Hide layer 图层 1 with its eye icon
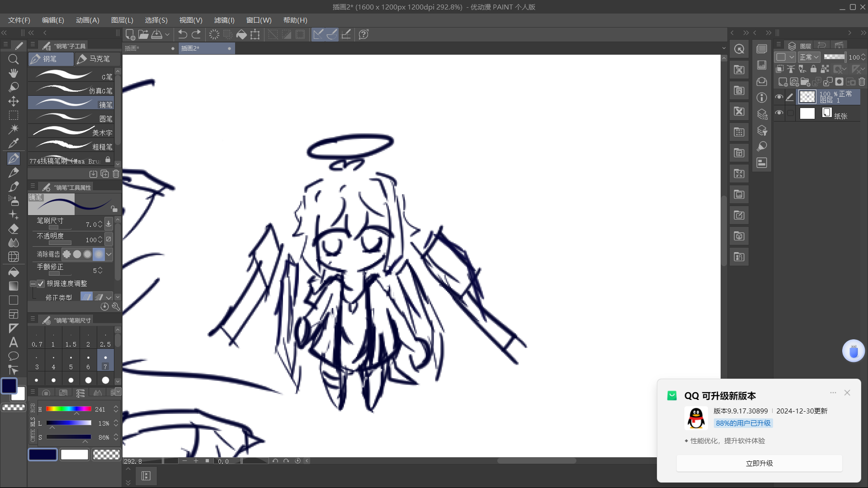The width and height of the screenshot is (868, 488). click(779, 97)
